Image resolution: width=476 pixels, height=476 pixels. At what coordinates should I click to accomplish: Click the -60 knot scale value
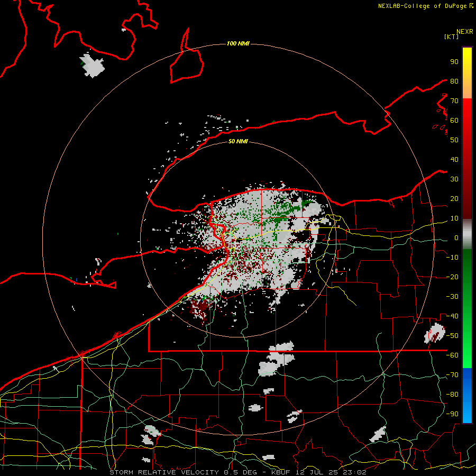(452, 355)
